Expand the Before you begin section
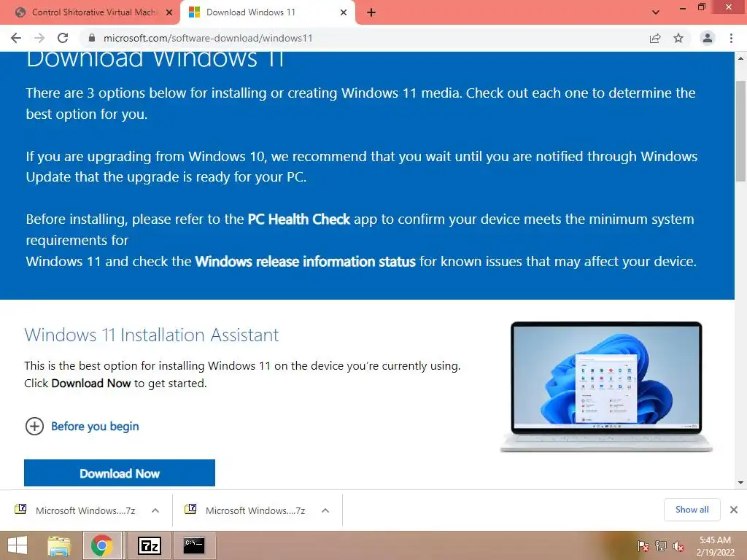The width and height of the screenshot is (747, 560). [82, 426]
